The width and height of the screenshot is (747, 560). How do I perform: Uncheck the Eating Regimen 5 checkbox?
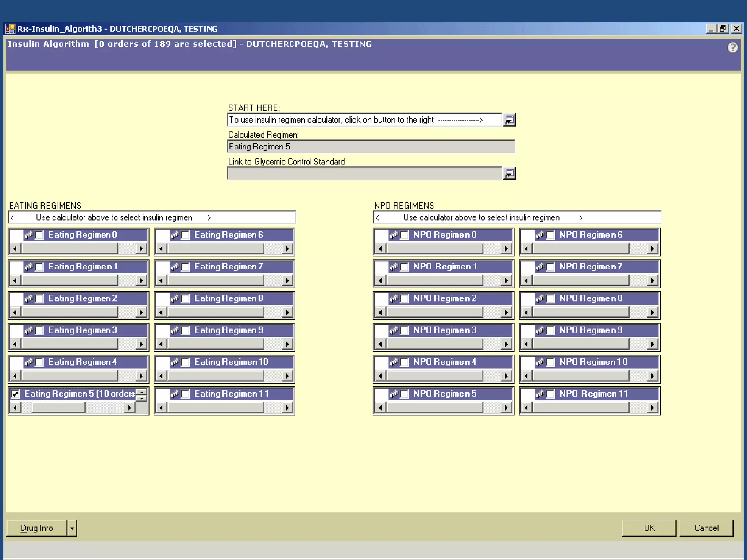(15, 394)
